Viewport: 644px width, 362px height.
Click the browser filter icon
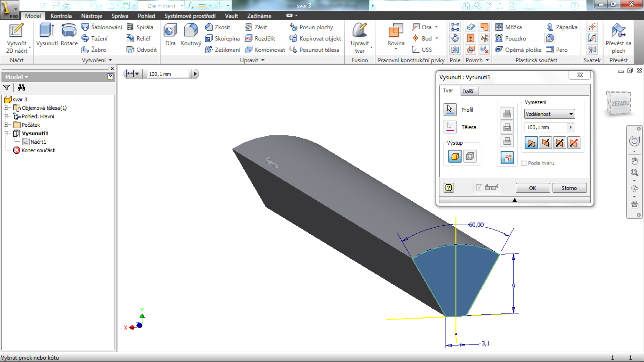click(x=7, y=88)
